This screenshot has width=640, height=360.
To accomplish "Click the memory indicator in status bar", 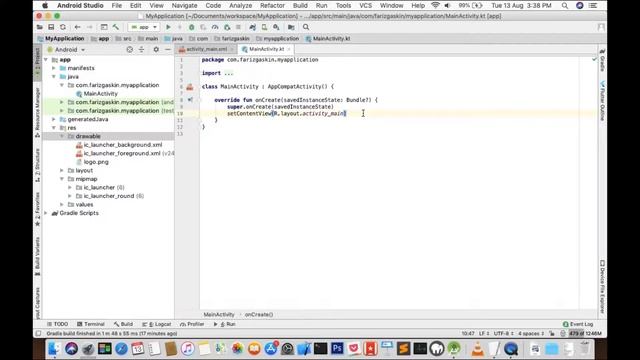I will click(x=586, y=333).
